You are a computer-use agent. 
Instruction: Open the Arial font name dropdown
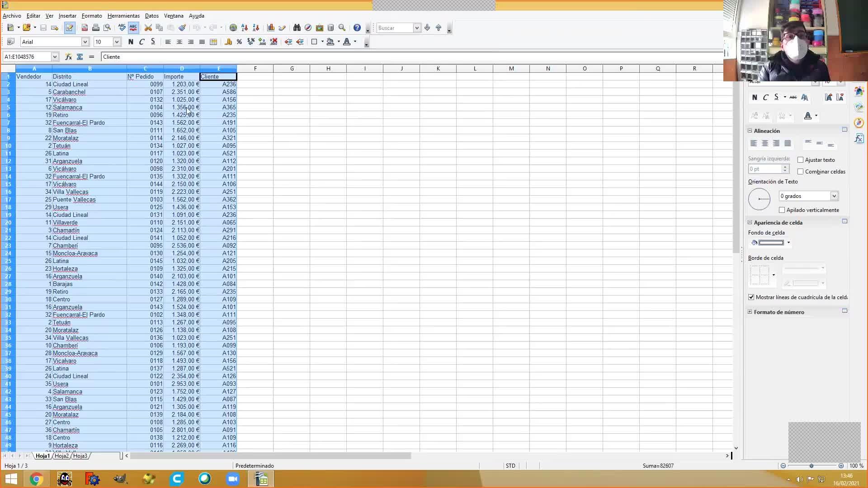[x=85, y=42]
